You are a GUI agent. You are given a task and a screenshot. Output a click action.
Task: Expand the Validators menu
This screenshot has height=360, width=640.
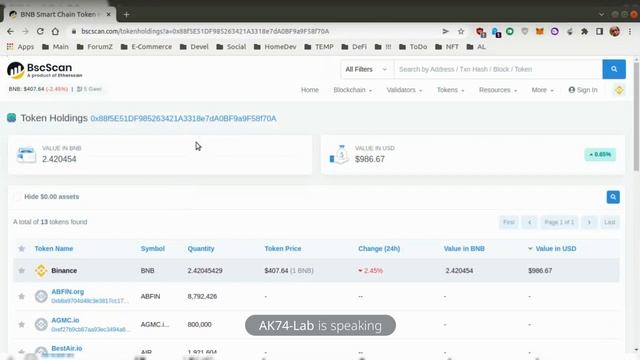tap(404, 90)
